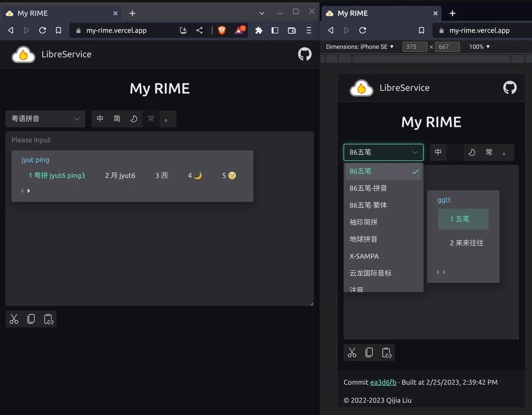Click the paste clipboard icon in right window

click(x=386, y=353)
